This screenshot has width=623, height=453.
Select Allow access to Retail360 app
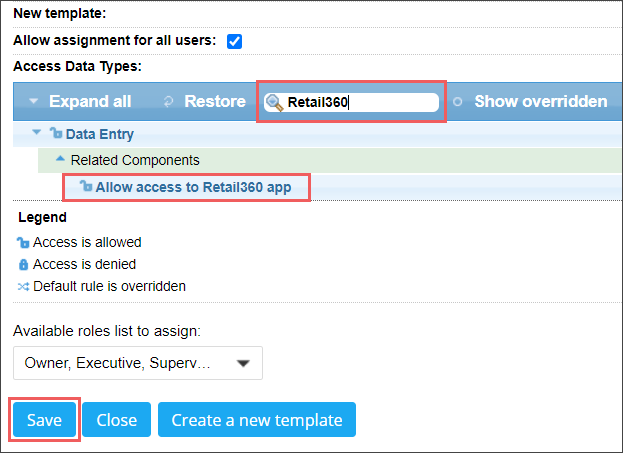[193, 187]
